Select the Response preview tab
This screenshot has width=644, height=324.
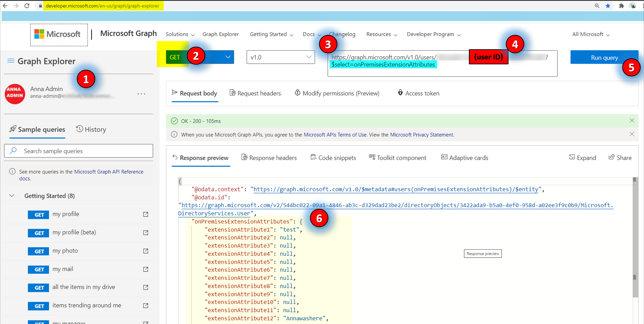(x=200, y=157)
